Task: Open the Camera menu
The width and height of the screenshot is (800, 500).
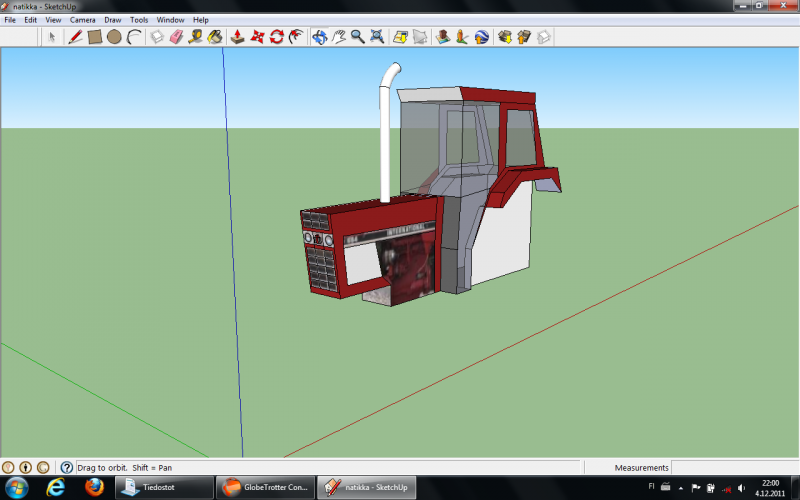Action: (82, 19)
